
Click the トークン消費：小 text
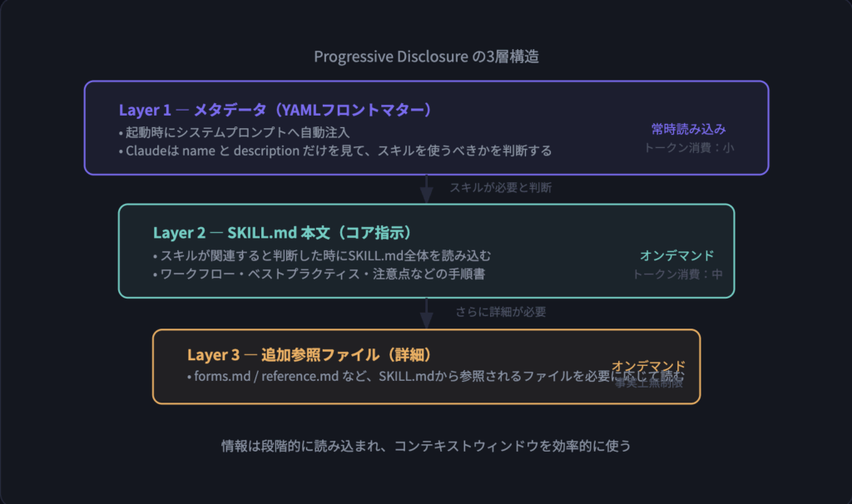tap(688, 147)
